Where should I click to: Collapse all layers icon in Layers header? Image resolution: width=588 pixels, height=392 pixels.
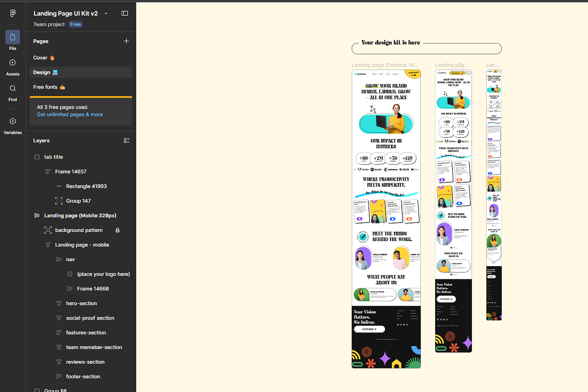point(126,141)
